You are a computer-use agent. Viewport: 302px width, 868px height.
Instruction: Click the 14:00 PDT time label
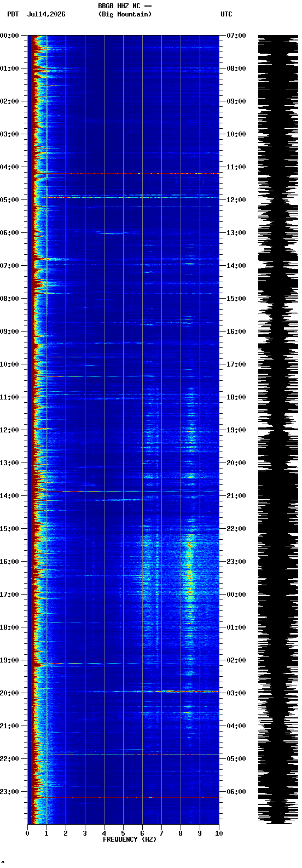(10, 496)
